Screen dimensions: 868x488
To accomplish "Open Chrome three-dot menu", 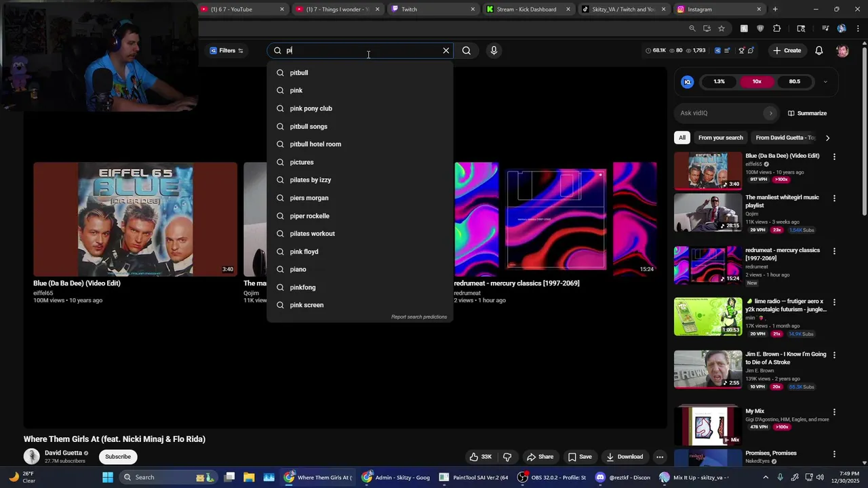I will (x=856, y=28).
